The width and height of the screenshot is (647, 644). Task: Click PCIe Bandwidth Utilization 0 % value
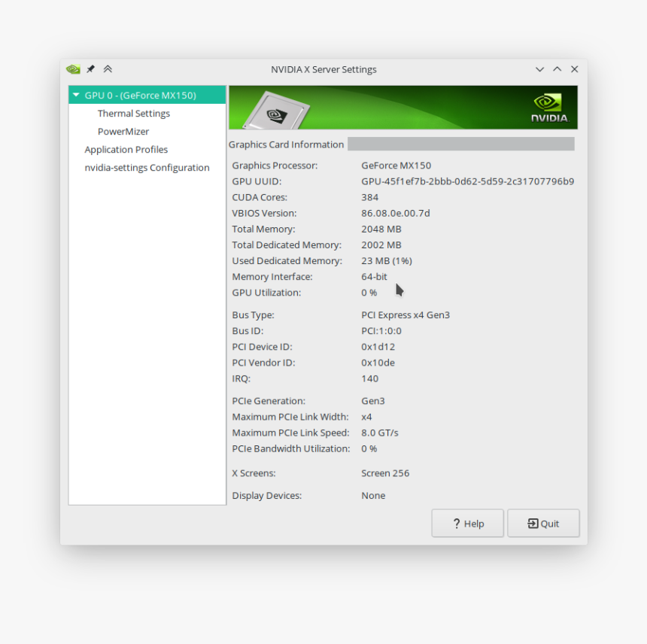(369, 449)
